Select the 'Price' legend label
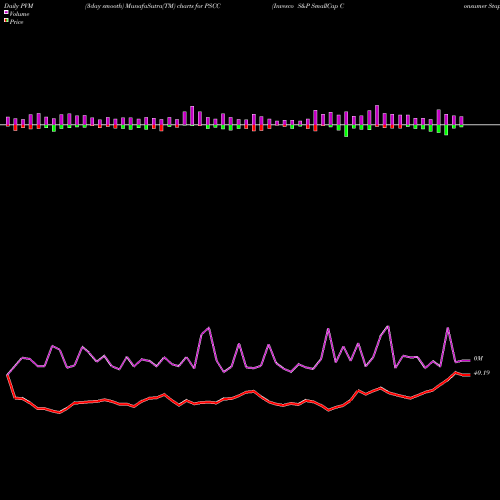Screen dimensions: 500x500 tap(16, 22)
